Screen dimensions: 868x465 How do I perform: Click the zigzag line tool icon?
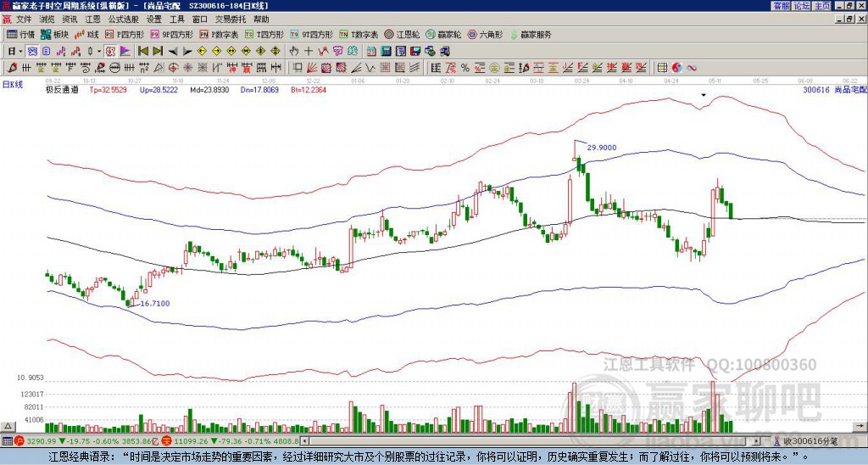click(x=370, y=68)
